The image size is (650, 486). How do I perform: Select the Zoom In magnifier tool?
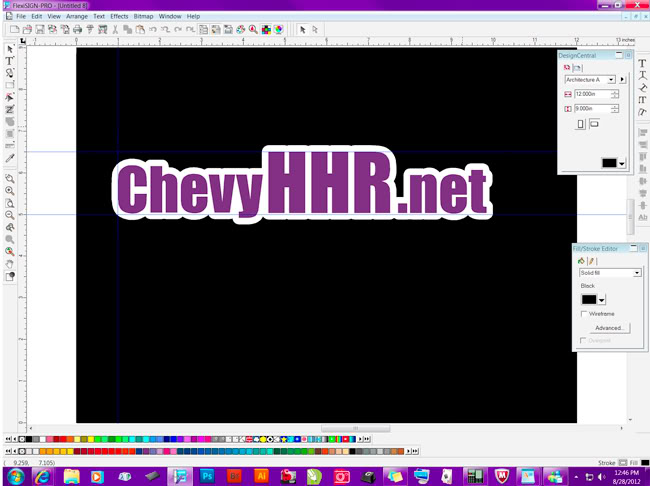pos(10,191)
